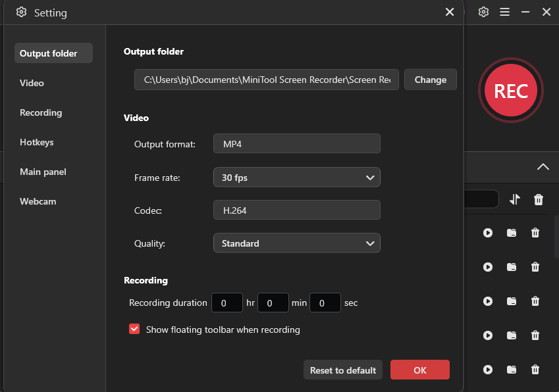Image resolution: width=559 pixels, height=392 pixels.
Task: Open the Quality dropdown
Action: point(296,243)
